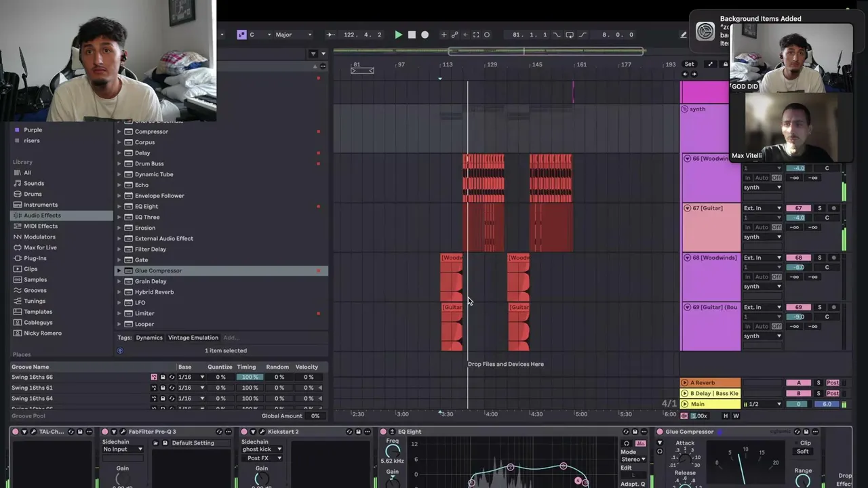Toggle the Draw Mode pencil icon
The width and height of the screenshot is (868, 488).
click(684, 35)
